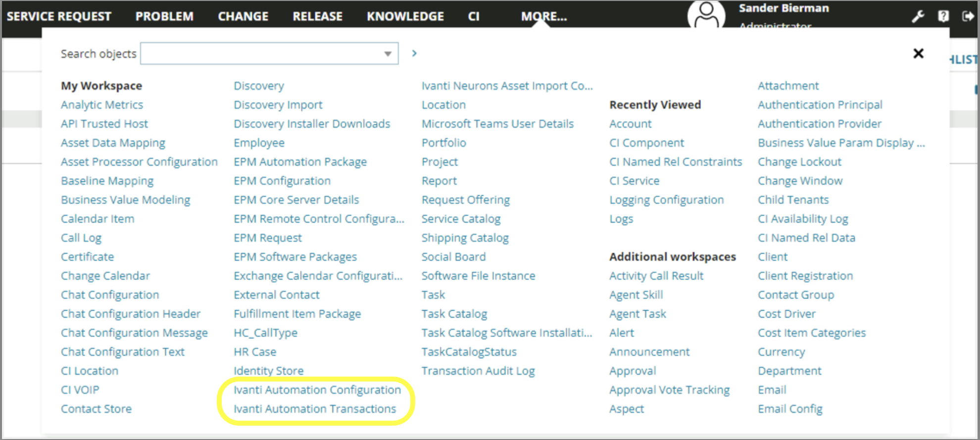Open Authentication Provider link
The height and width of the screenshot is (440, 980).
coord(820,124)
